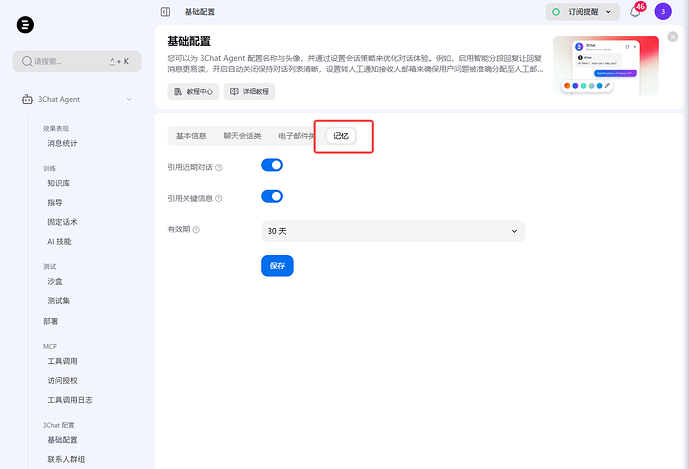Click the 基础配置 breadcrumb title
The image size is (689, 469).
(x=200, y=12)
